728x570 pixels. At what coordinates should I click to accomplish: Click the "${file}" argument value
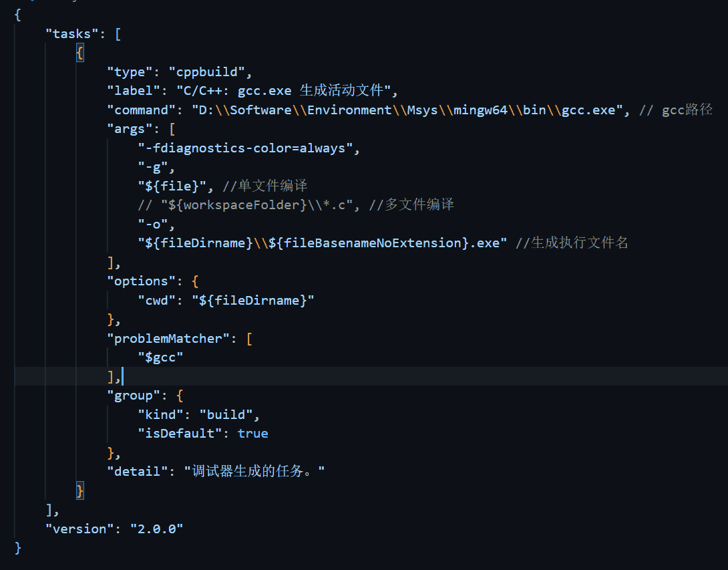click(172, 186)
